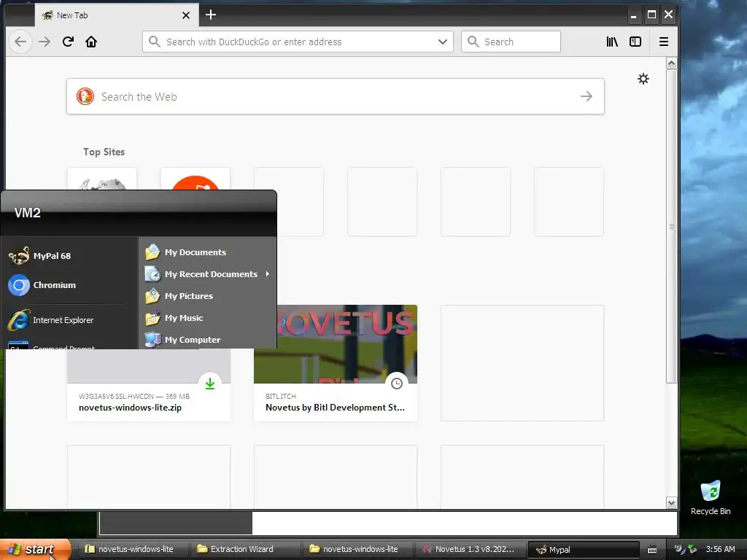Expand the address bar history dropdown

443,42
